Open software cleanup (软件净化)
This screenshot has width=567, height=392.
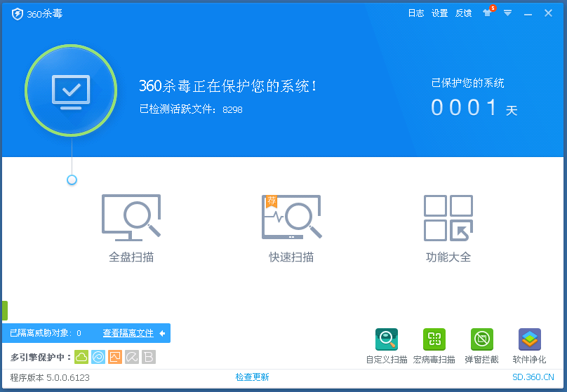529,340
